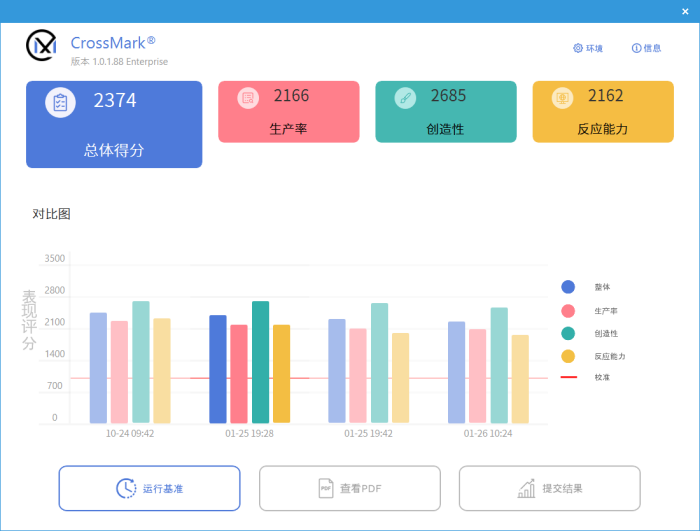Viewport: 700px width, 531px height.
Task: Click the 反应能力 card chip icon
Action: click(x=562, y=98)
